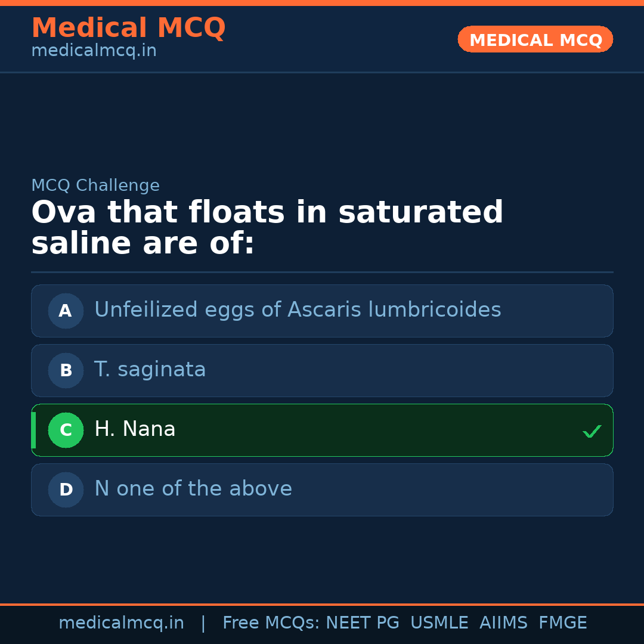The height and width of the screenshot is (644, 644).
Task: Click the B option letter badge
Action: pos(66,370)
